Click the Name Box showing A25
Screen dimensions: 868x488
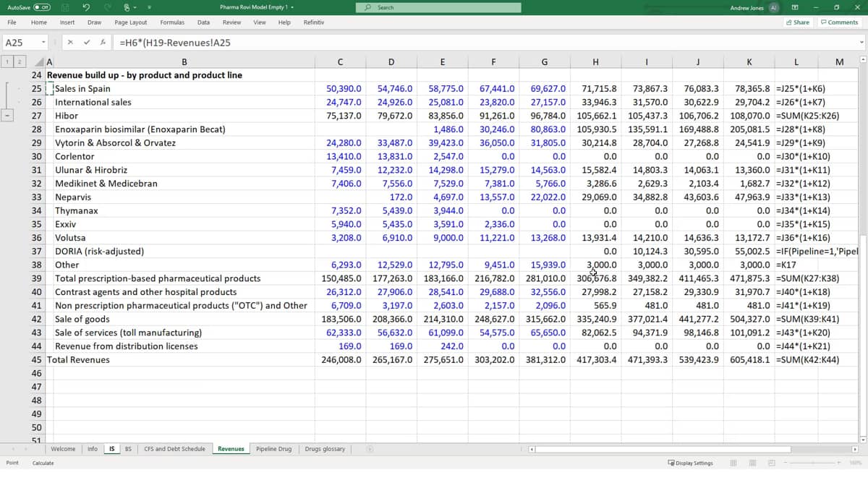(20, 43)
